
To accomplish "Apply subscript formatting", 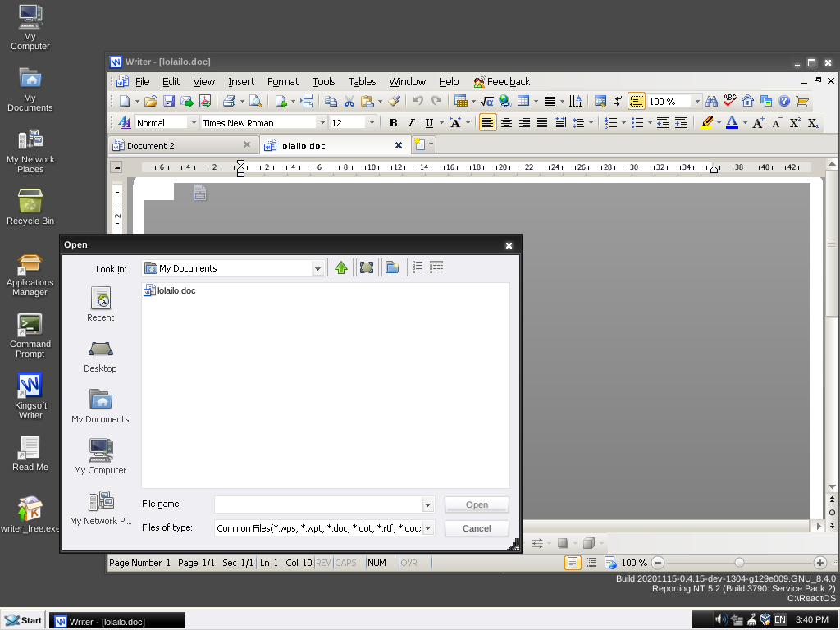I will point(813,123).
